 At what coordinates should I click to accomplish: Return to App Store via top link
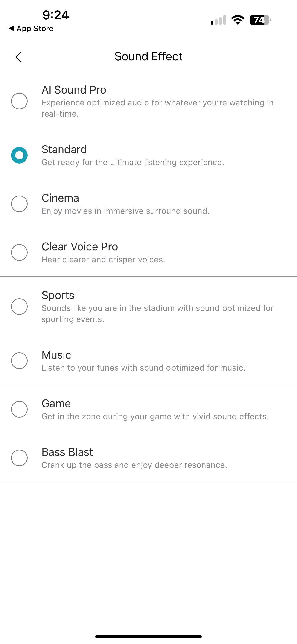[31, 29]
